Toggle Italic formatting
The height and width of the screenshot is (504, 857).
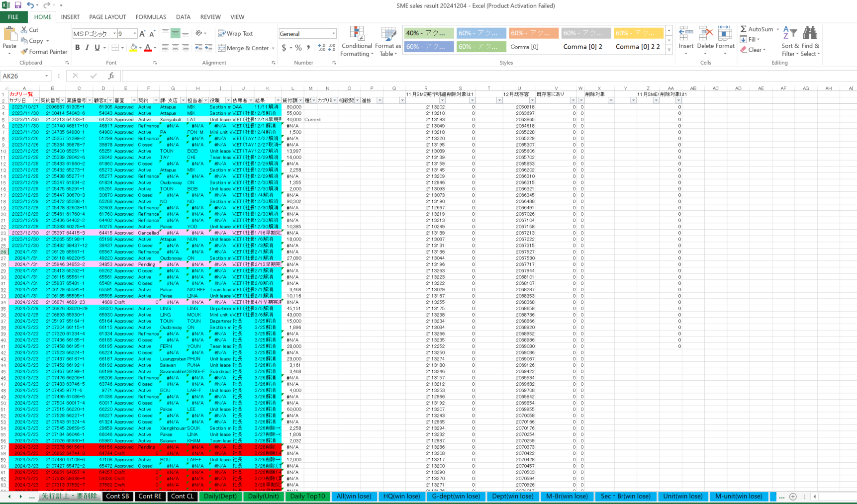87,48
